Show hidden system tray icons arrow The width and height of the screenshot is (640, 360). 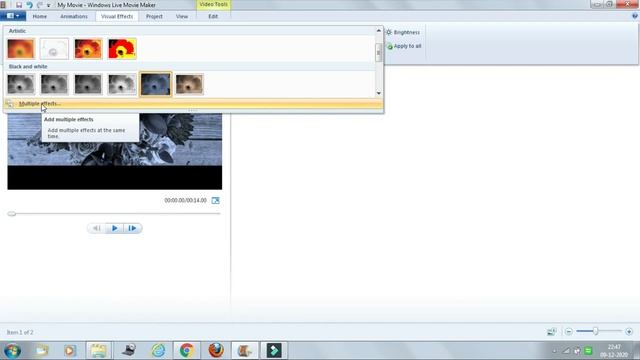pos(554,351)
